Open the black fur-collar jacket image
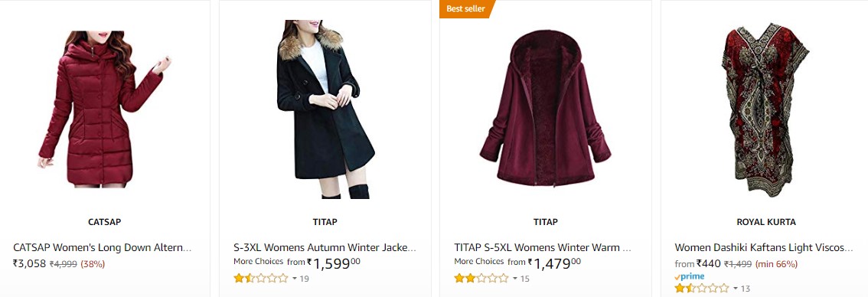 click(325, 109)
